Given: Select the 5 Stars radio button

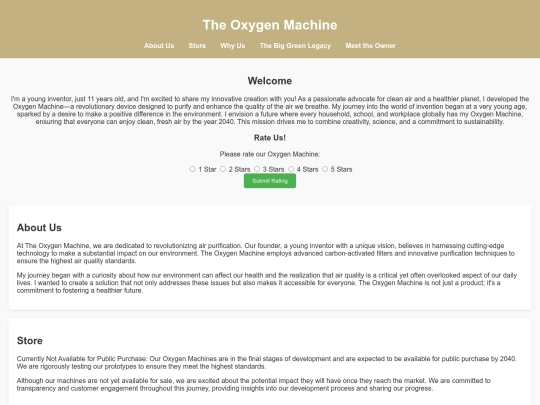Looking at the screenshot, I should click(325, 169).
